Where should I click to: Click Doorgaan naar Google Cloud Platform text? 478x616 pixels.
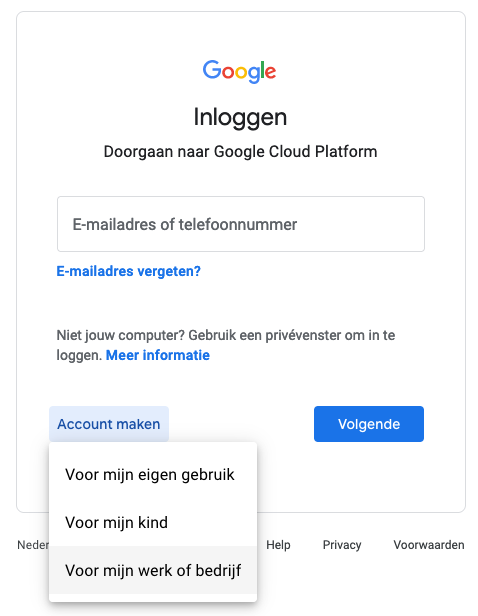coord(240,152)
